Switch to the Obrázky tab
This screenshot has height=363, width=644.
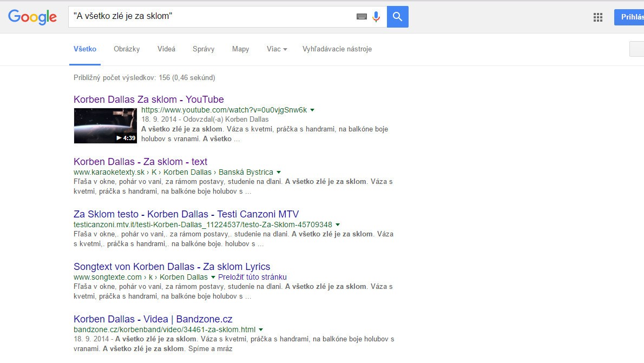coord(127,49)
